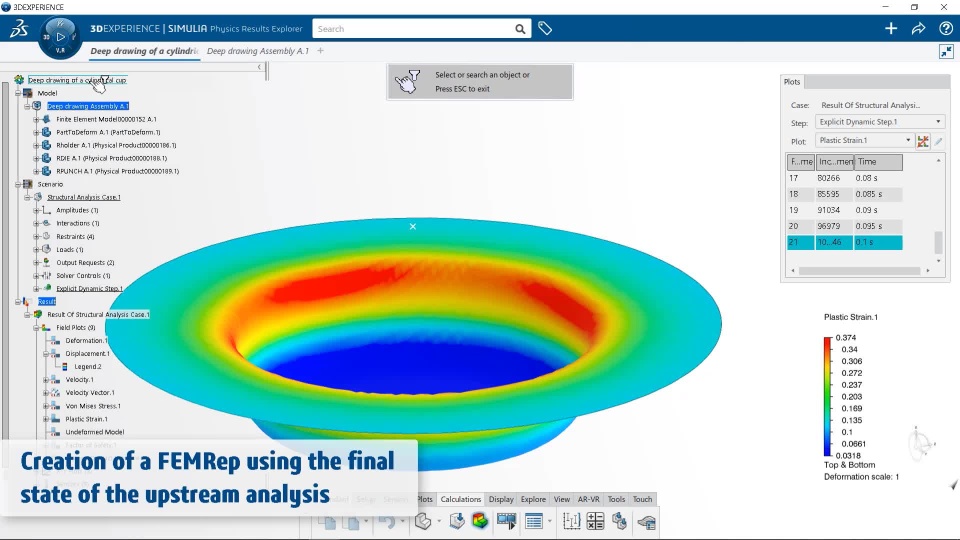Click the share arrow icon

pyautogui.click(x=918, y=28)
